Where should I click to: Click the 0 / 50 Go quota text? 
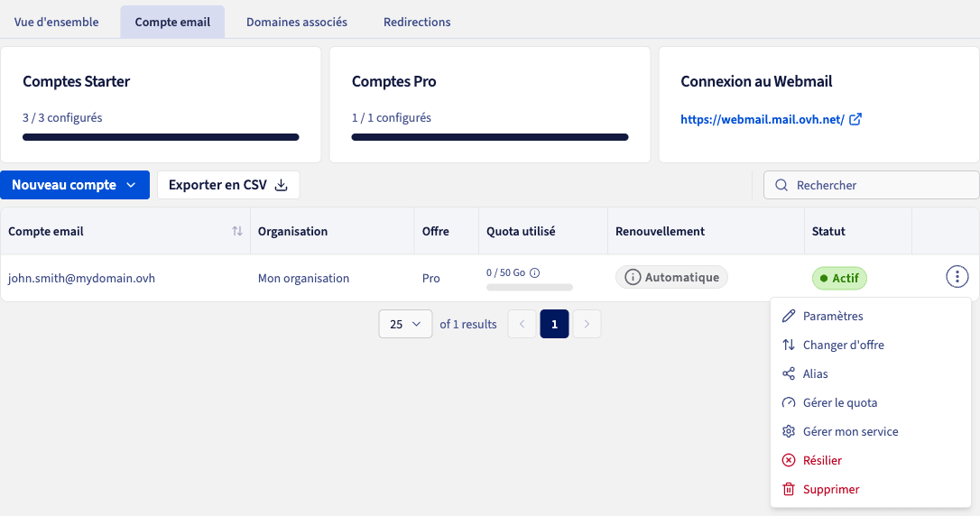click(505, 273)
